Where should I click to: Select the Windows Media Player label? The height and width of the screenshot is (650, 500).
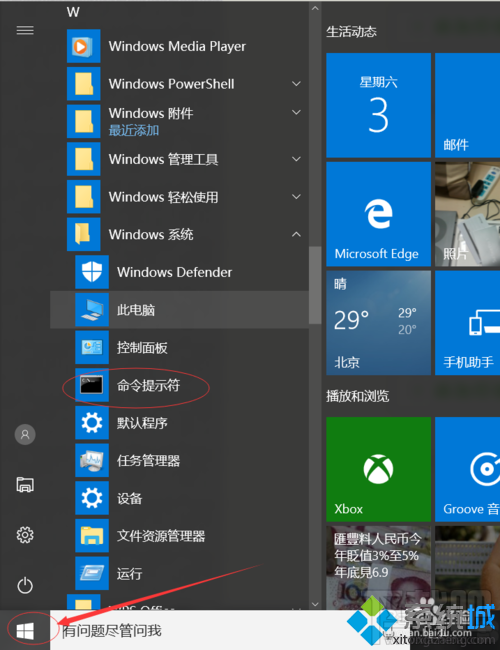(177, 46)
